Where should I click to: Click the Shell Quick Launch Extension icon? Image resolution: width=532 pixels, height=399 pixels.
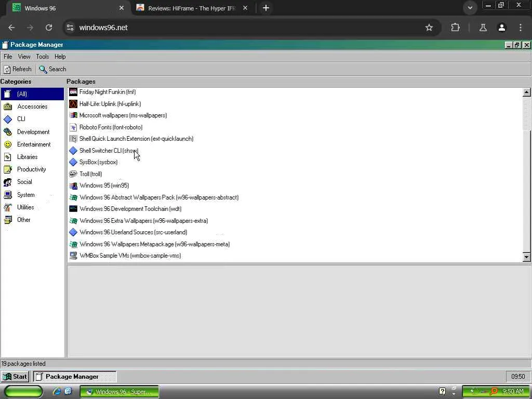click(x=73, y=139)
